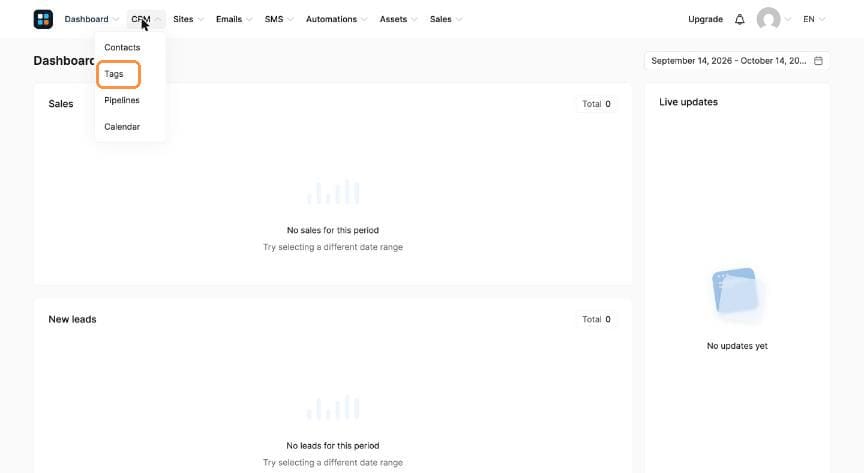Image resolution: width=864 pixels, height=473 pixels.
Task: Open the Dashboard menu
Action: click(x=91, y=19)
